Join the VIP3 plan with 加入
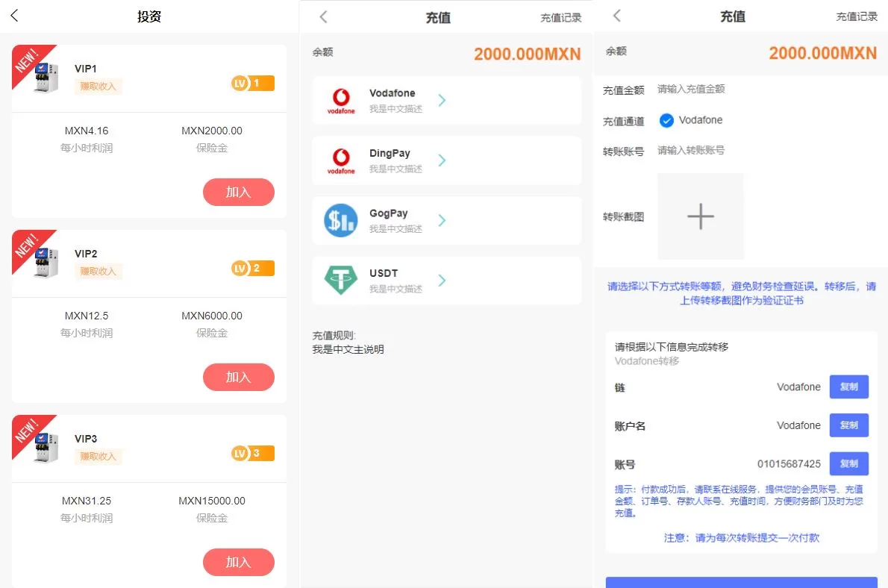Viewport: 888px width, 588px height. pyautogui.click(x=239, y=563)
